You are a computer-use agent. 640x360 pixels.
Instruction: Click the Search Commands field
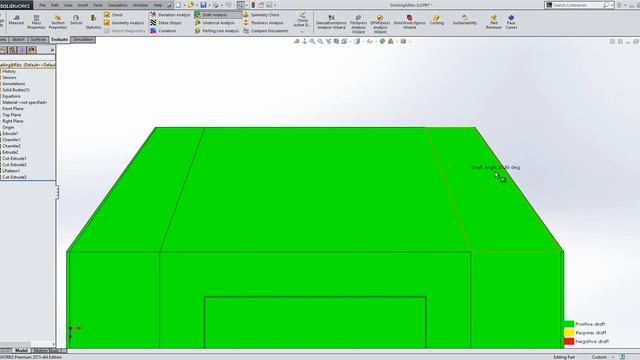[577, 5]
